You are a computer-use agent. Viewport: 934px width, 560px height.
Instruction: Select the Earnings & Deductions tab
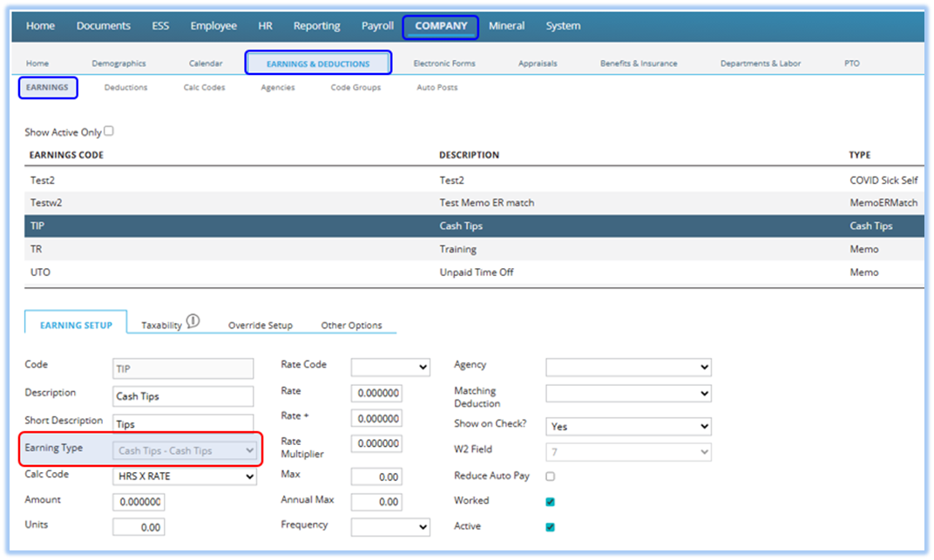tap(318, 63)
